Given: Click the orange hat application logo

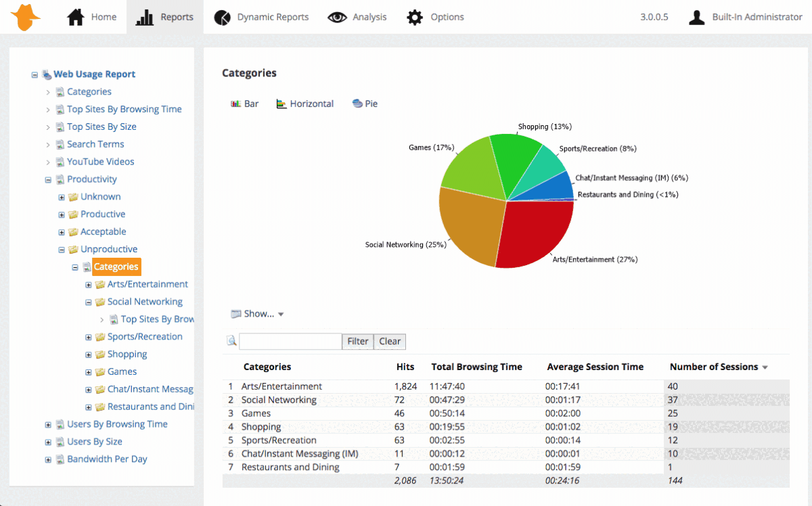Looking at the screenshot, I should click(x=25, y=17).
